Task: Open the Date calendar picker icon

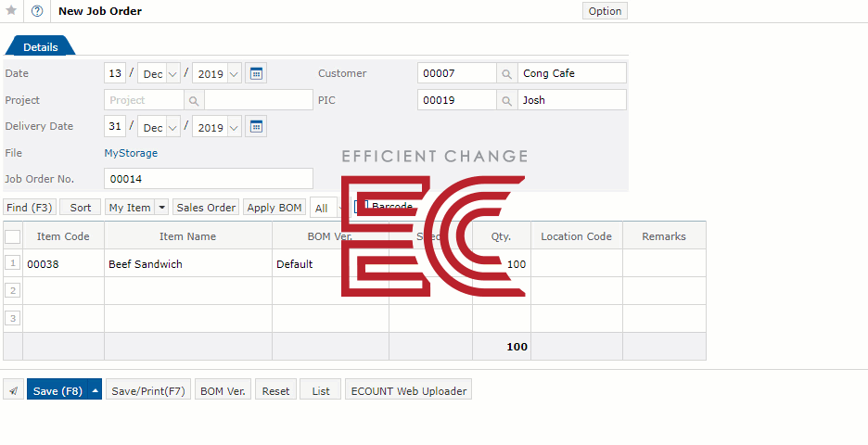Action: pyautogui.click(x=256, y=73)
